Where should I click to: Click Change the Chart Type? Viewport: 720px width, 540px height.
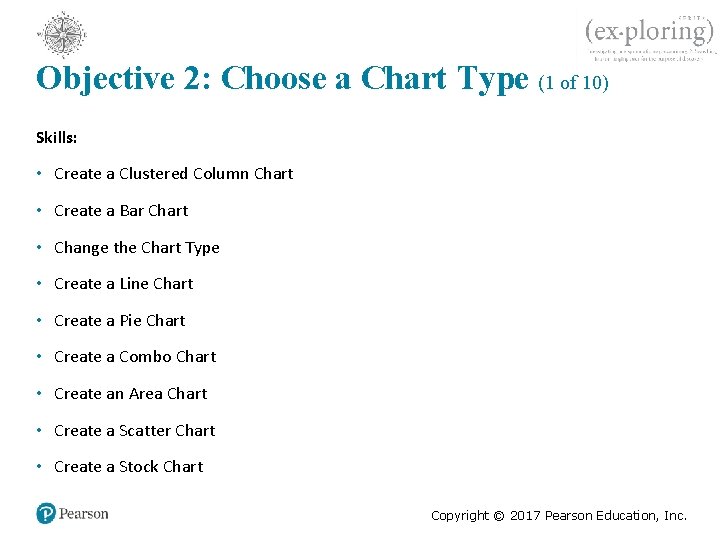[136, 248]
